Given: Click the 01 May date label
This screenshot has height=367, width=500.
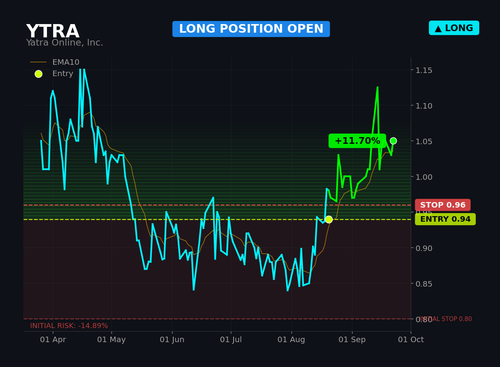Looking at the screenshot, I should 111,340.
